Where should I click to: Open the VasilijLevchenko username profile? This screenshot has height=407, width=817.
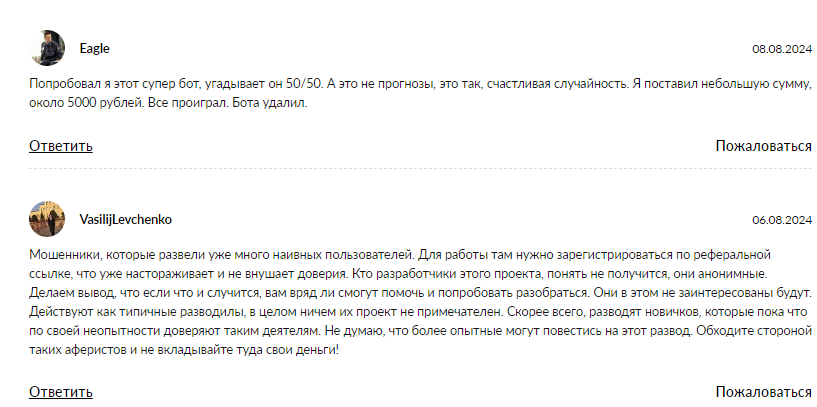coord(125,219)
